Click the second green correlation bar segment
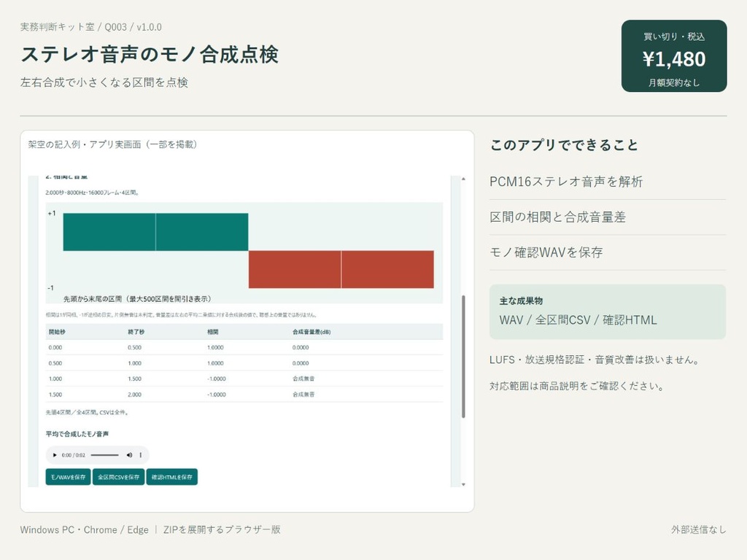 pos(202,232)
